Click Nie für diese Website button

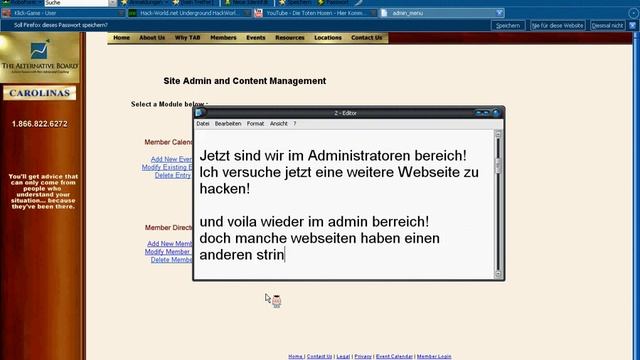(558, 25)
